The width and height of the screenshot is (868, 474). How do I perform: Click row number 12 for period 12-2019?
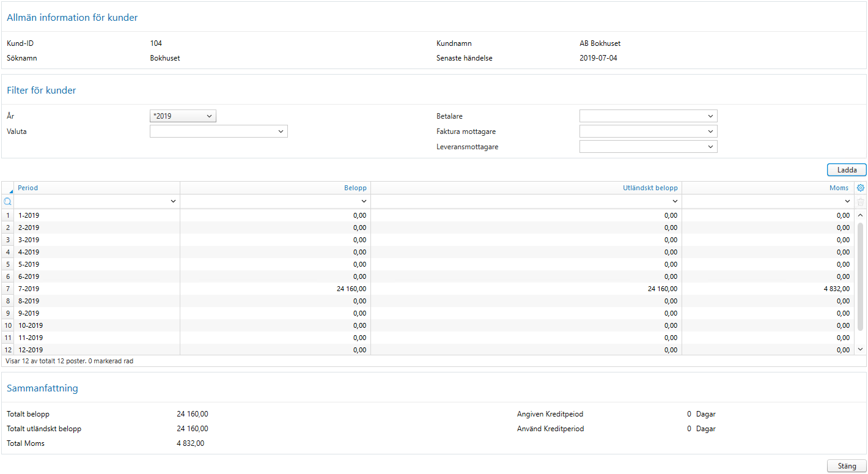point(7,349)
